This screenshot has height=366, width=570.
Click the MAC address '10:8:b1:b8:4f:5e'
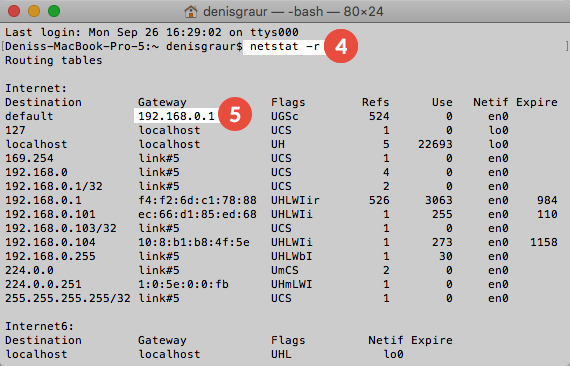[194, 242]
